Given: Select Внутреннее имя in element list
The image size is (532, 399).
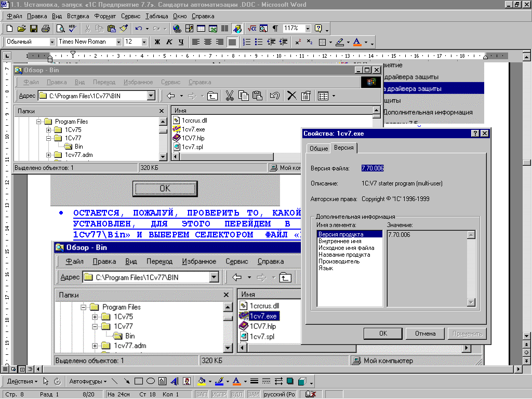Looking at the screenshot, I should (340, 241).
